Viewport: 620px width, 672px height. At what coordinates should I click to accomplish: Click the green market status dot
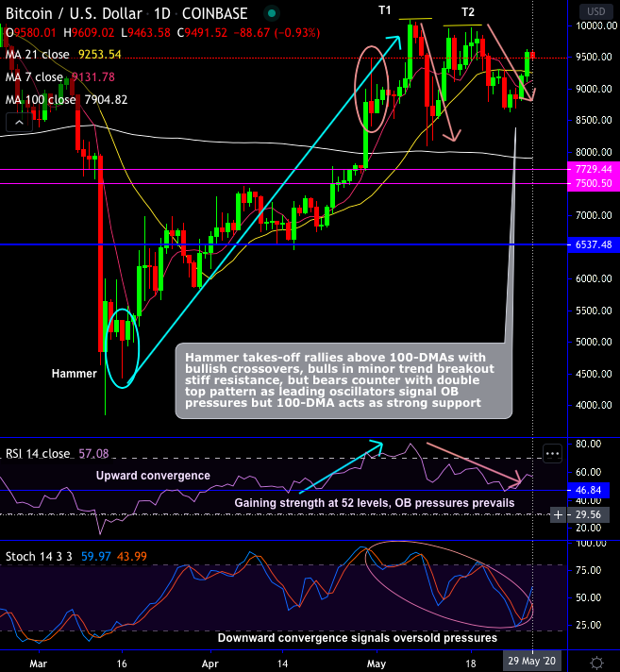point(271,13)
